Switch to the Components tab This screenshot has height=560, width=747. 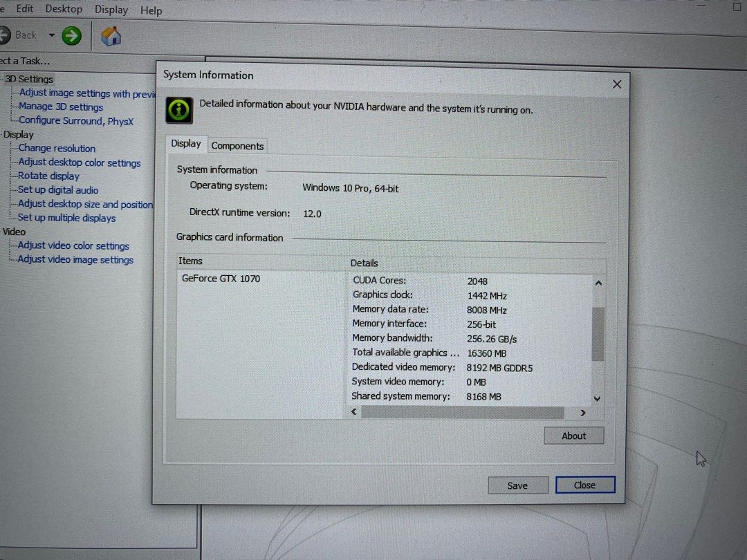point(237,146)
